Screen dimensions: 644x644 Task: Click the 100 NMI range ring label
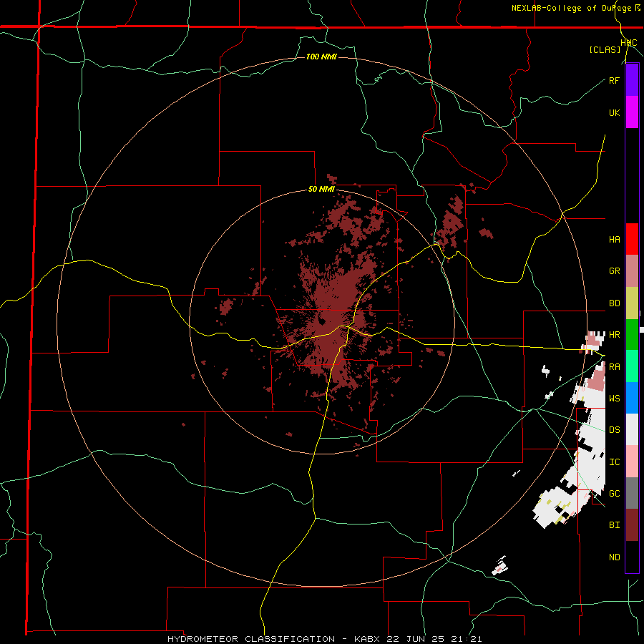(x=321, y=57)
